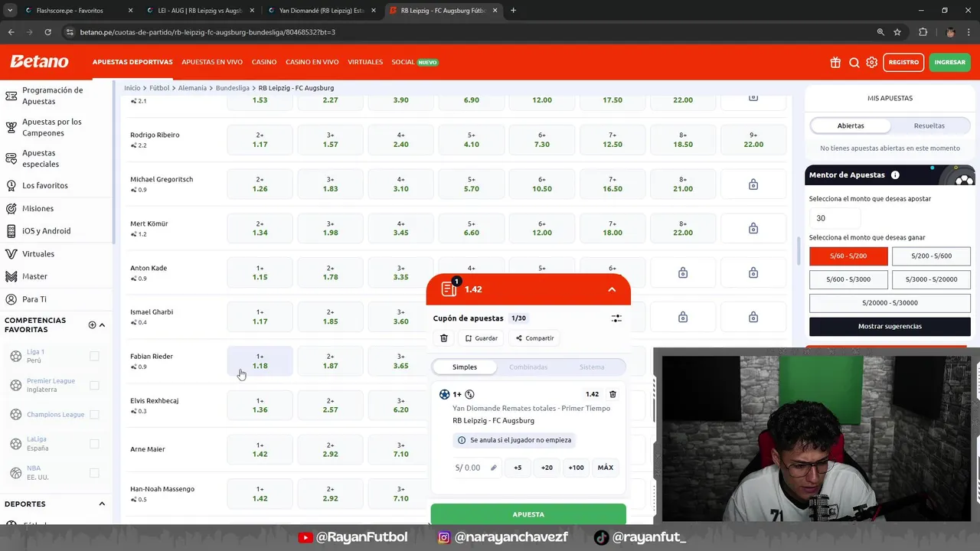
Task: Check the Premier League checkbox
Action: [x=94, y=385]
